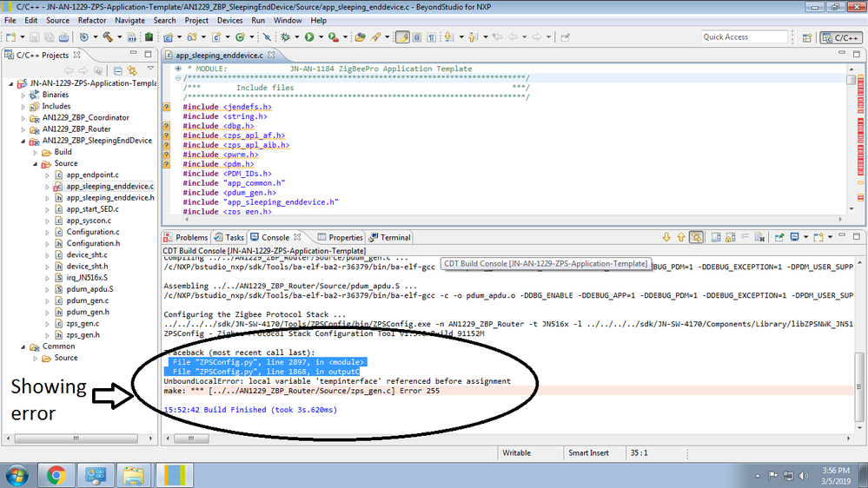Toggle Link with Editor in Projects panel
The image size is (868, 488).
[132, 70]
